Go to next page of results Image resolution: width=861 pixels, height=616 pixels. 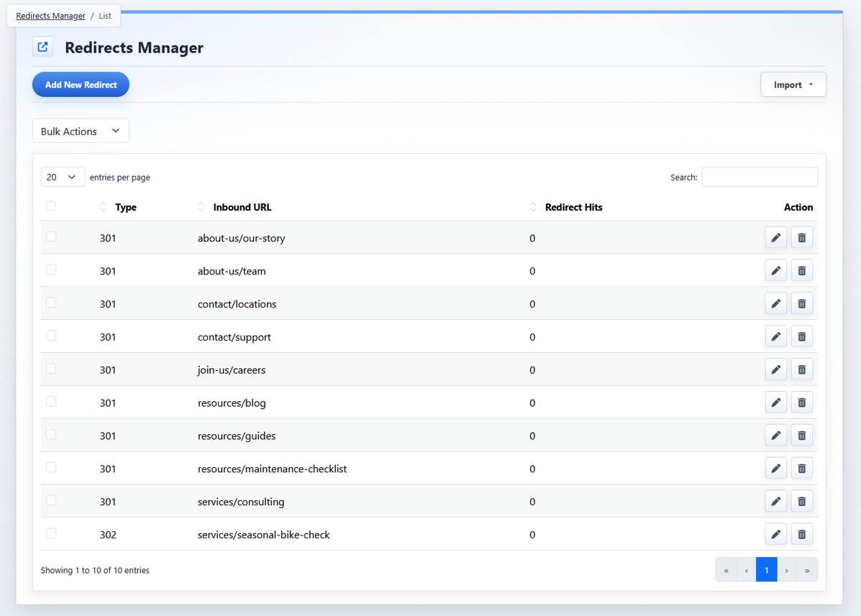787,570
